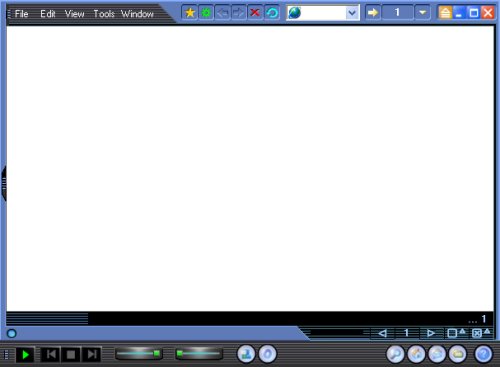Expand the left sidebar handle
Image resolution: width=500 pixels, height=367 pixels.
tap(4, 184)
